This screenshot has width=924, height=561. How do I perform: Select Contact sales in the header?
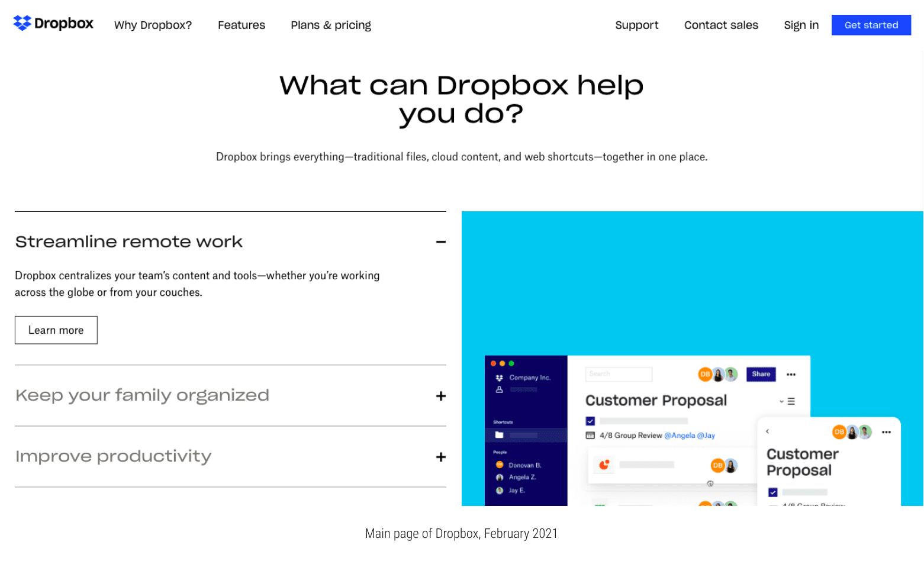click(x=721, y=25)
